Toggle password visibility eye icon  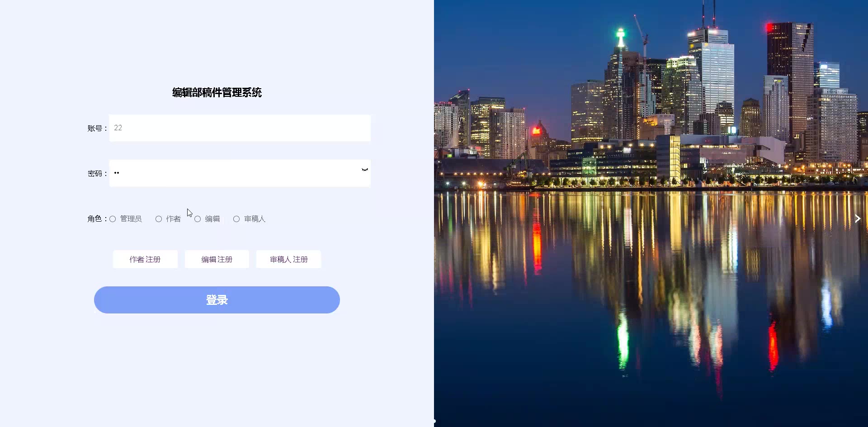click(x=365, y=170)
